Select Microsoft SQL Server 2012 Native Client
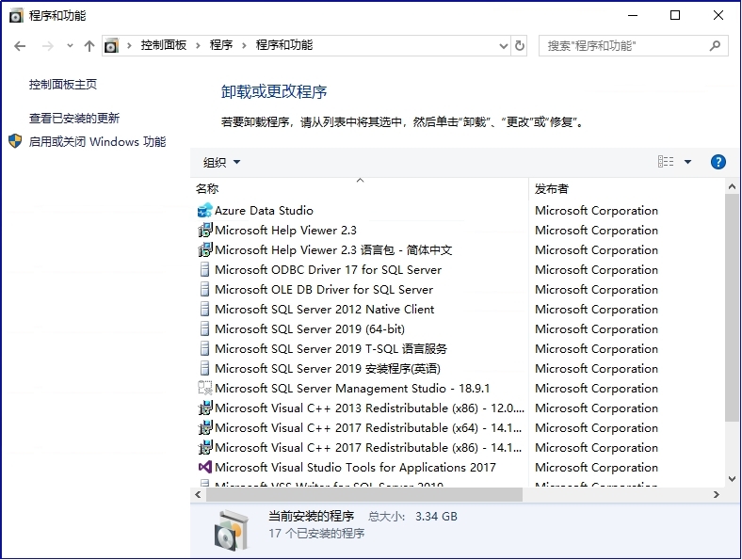The width and height of the screenshot is (742, 560). pyautogui.click(x=324, y=310)
